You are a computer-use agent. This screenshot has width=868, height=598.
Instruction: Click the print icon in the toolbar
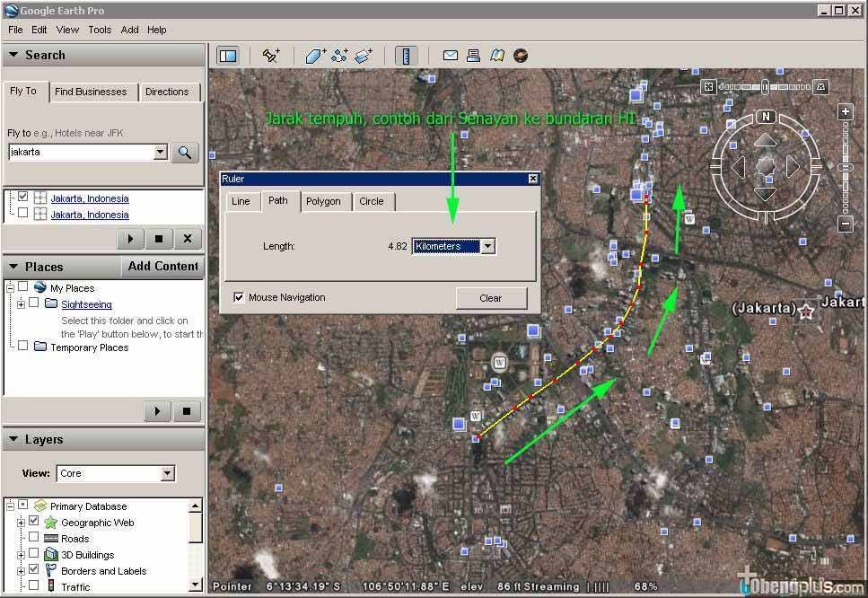point(473,56)
